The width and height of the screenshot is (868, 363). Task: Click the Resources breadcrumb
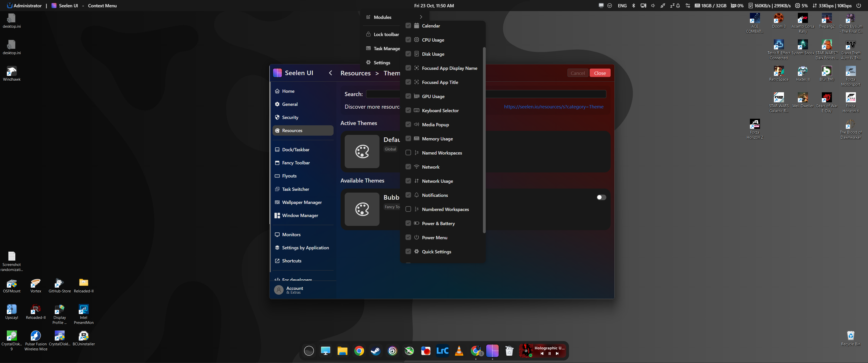[x=355, y=73]
